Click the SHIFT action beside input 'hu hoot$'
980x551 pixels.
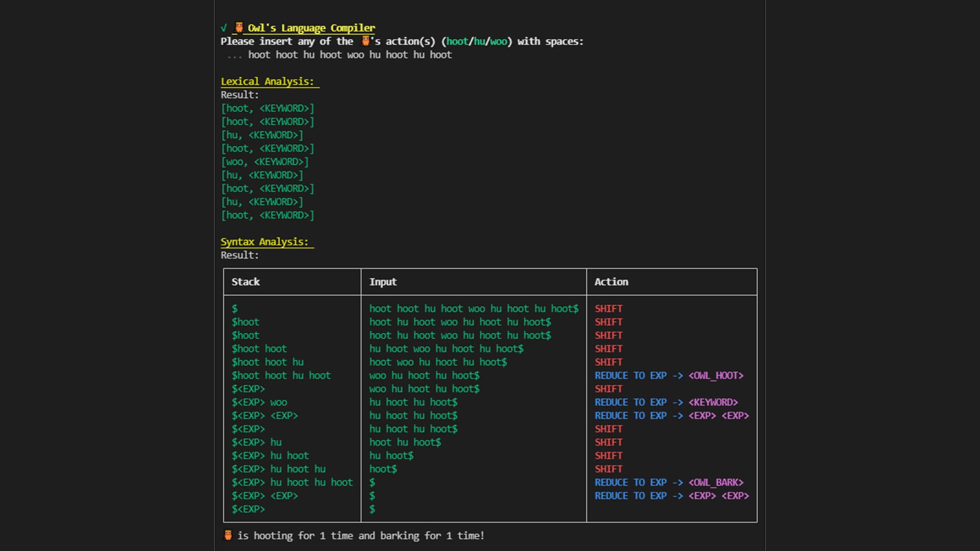[608, 455]
